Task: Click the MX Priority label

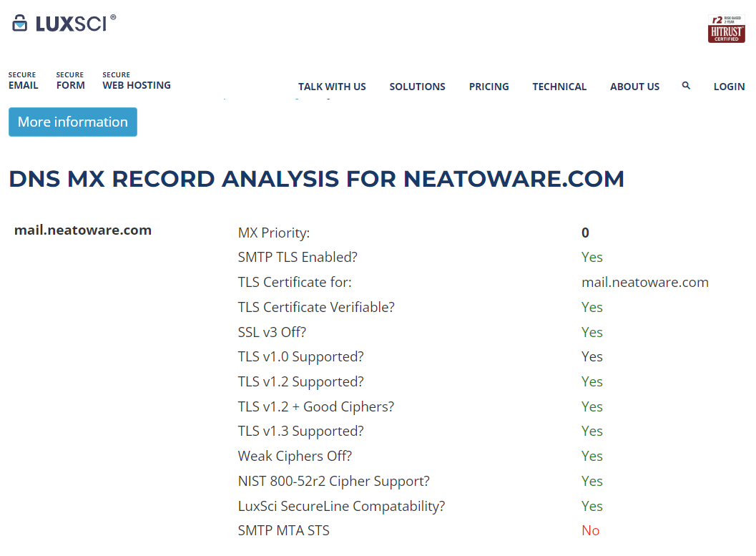Action: coord(274,233)
